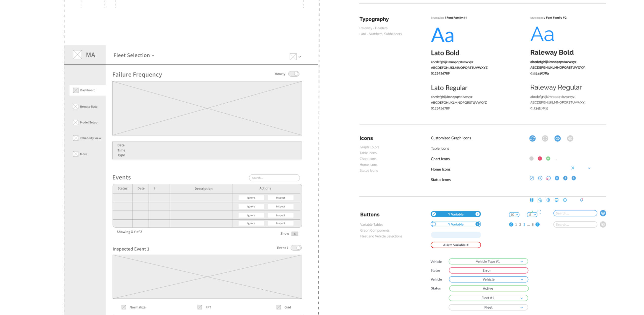Click the blue settings gear icon
This screenshot has width=644, height=315.
click(548, 200)
